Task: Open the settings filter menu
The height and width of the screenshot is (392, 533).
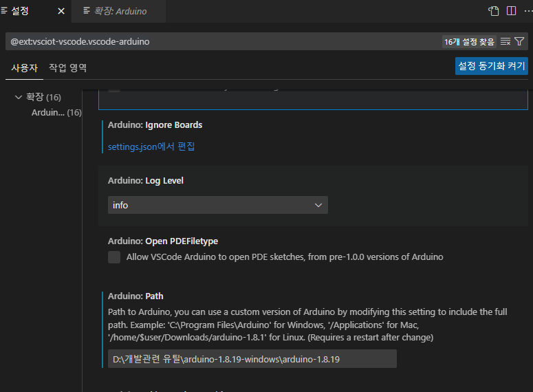Action: pos(519,41)
